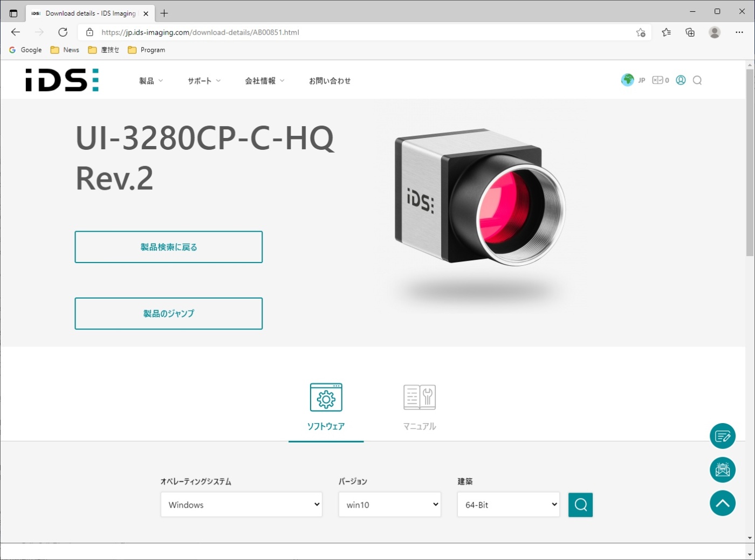Open browser collections icon

click(x=690, y=32)
